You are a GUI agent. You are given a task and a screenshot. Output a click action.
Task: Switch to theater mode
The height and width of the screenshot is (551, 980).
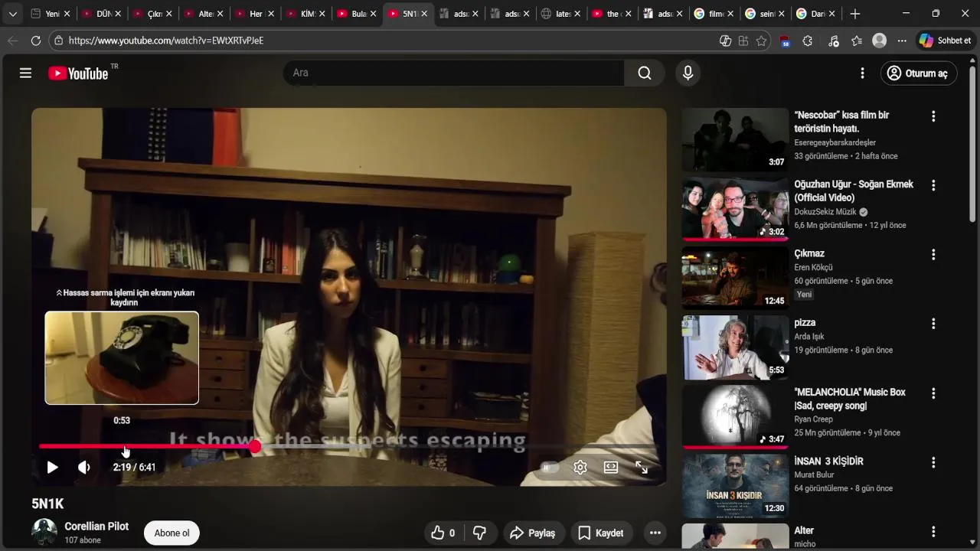(x=611, y=467)
